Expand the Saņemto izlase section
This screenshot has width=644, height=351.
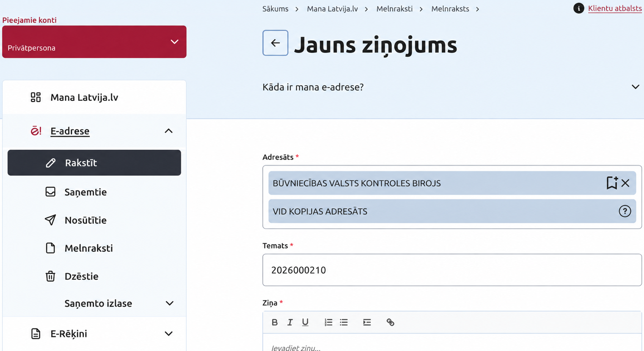click(170, 303)
